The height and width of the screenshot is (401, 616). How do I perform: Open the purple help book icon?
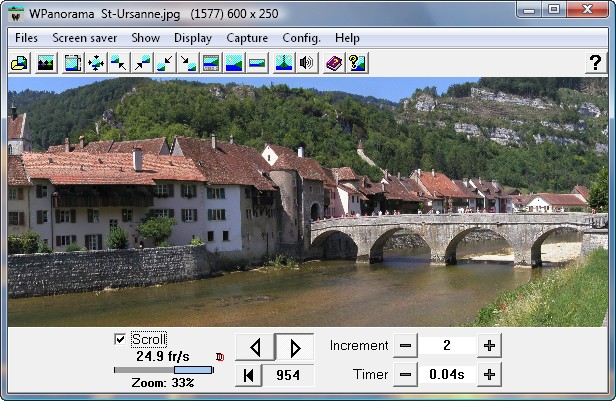coord(334,63)
